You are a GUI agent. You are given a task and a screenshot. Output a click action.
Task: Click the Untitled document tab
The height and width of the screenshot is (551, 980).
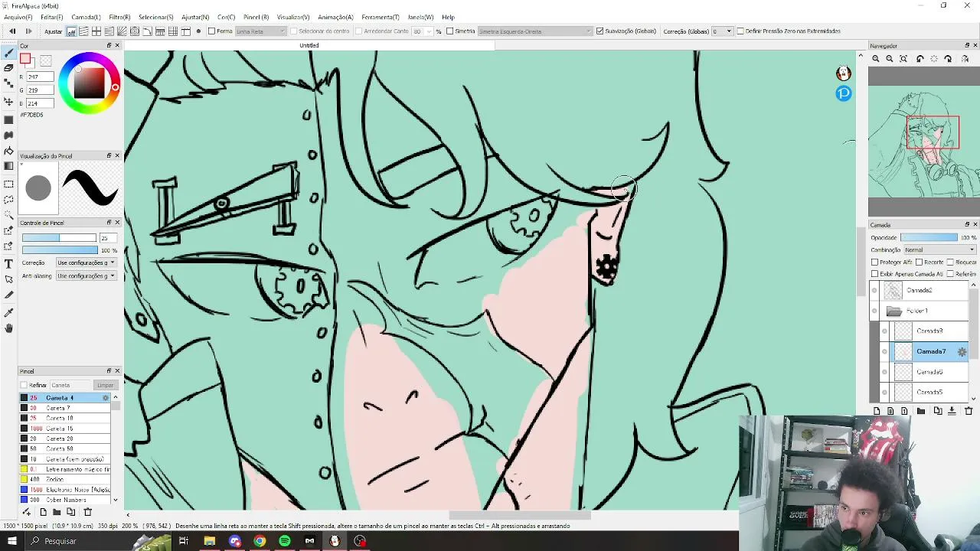[309, 45]
